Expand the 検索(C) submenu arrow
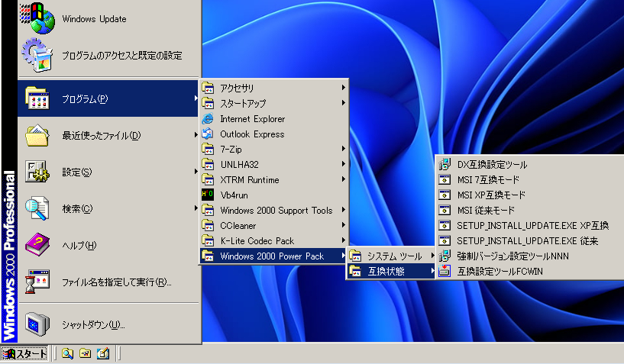Image resolution: width=624 pixels, height=364 pixels. coord(196,208)
